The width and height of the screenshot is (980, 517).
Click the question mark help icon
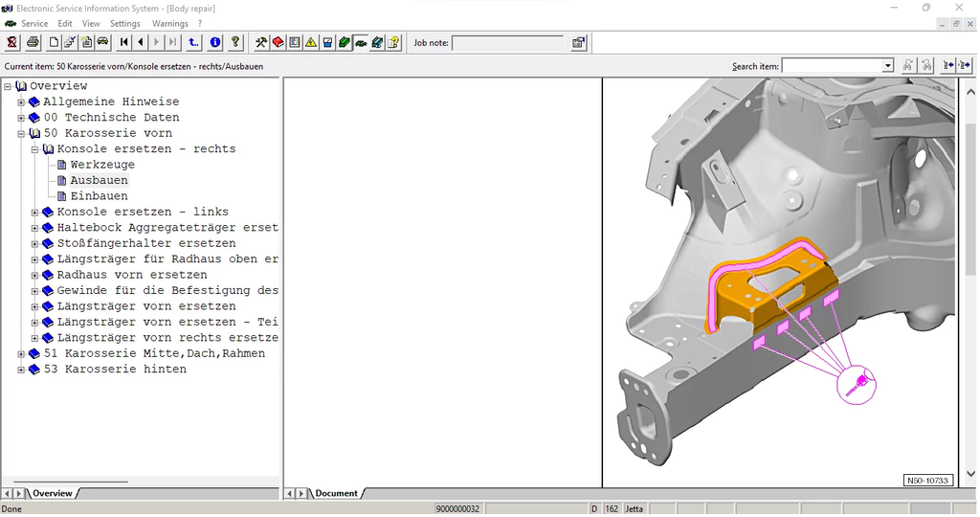pos(235,42)
